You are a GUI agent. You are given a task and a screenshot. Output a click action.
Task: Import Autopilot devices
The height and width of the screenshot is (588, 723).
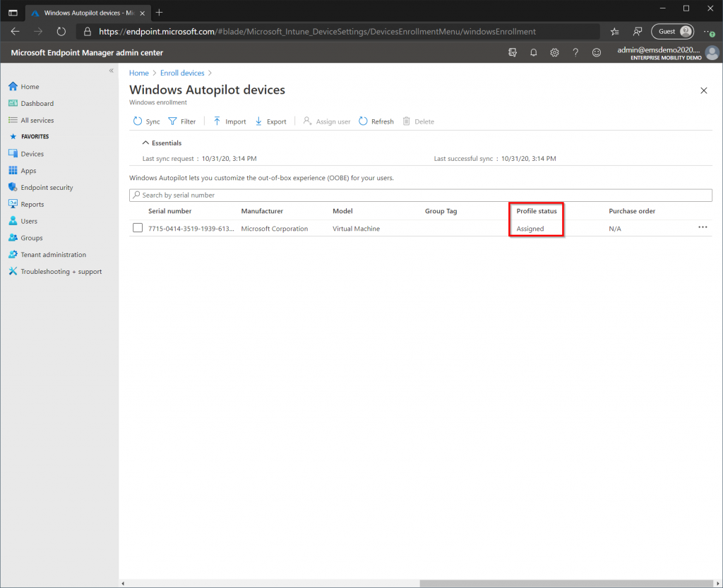(x=229, y=121)
